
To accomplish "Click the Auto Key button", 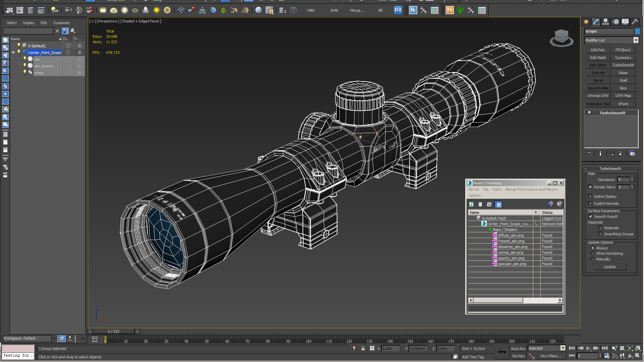I will [x=518, y=349].
